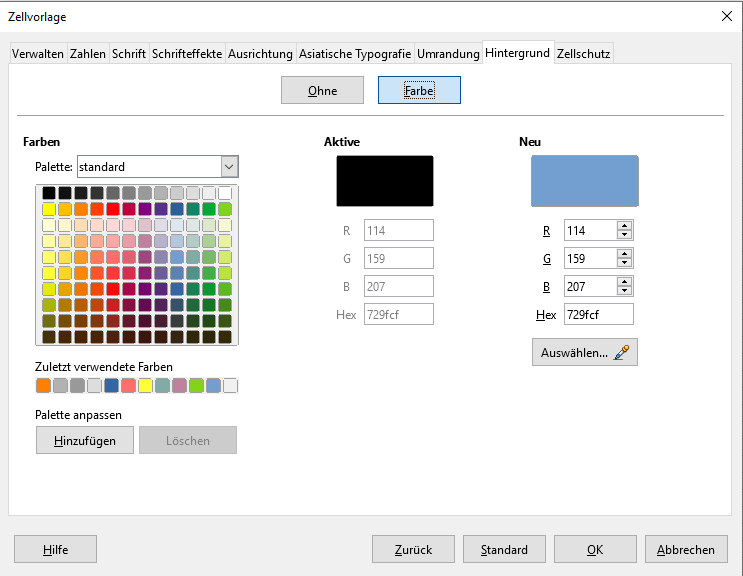The image size is (743, 576).
Task: Pick salmon red swatch in recently used colors
Action: (128, 386)
